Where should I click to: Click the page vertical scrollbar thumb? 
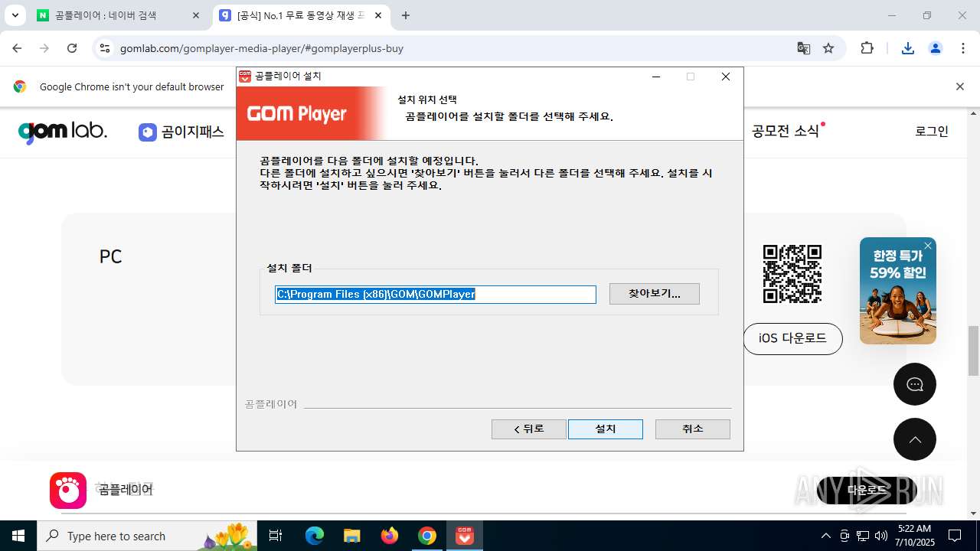pos(973,350)
